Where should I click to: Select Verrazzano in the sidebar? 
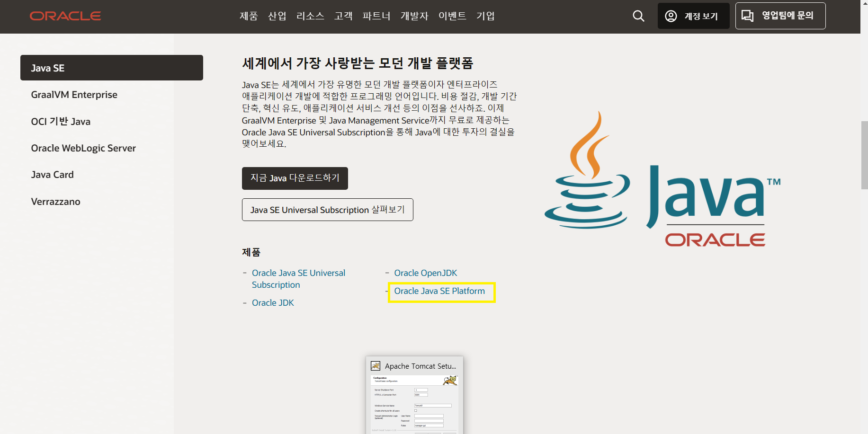click(x=55, y=202)
